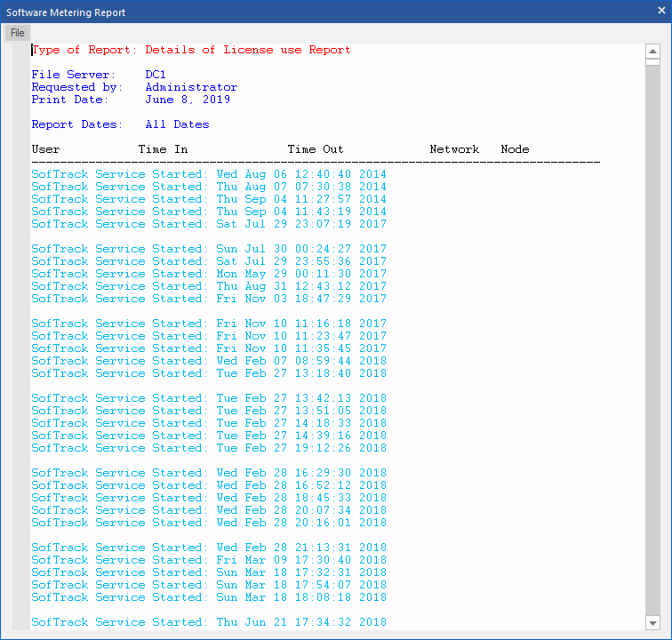Click the Thu Jun 21 17:34:32 2018 entry
The width and height of the screenshot is (672, 640).
[209, 622]
